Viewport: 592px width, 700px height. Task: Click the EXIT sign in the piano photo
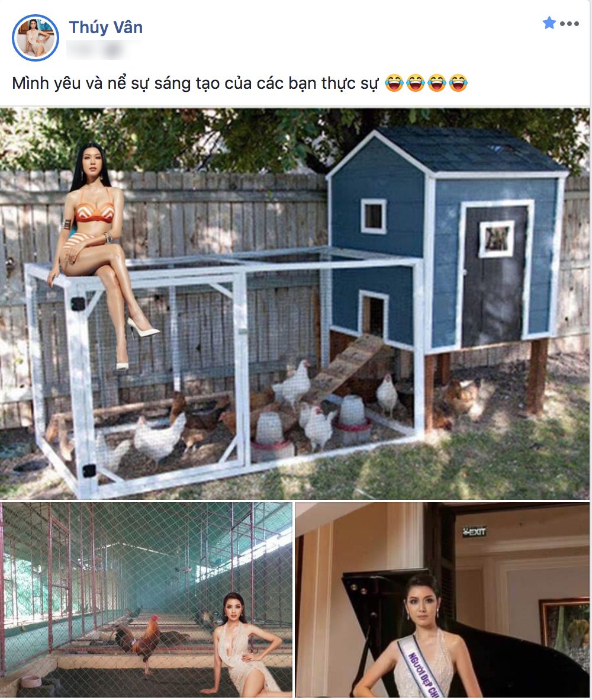(474, 532)
